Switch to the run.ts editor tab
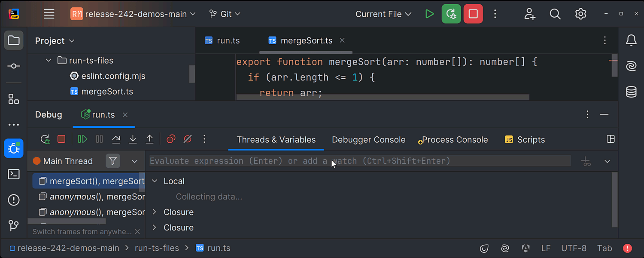Screen dimensions: 644x258 coord(222,40)
